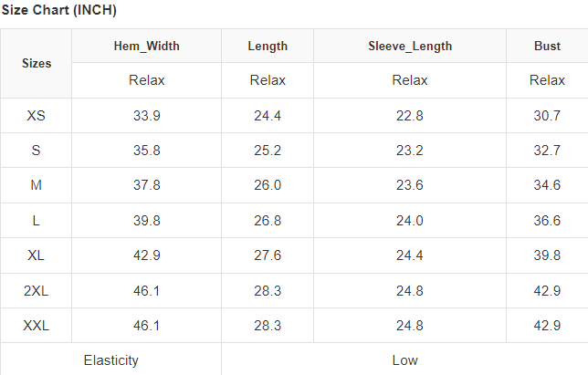This screenshot has width=588, height=375.
Task: Select the M size row label
Action: [x=37, y=185]
